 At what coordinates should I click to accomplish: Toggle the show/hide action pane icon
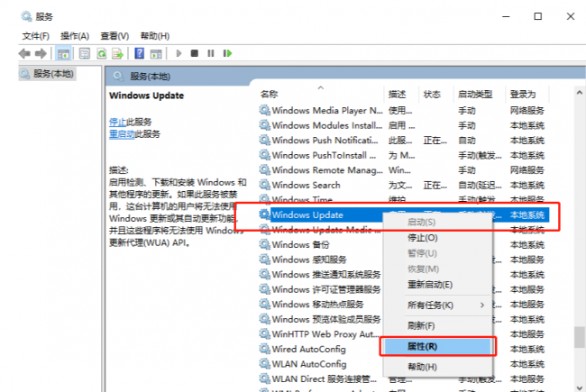156,54
